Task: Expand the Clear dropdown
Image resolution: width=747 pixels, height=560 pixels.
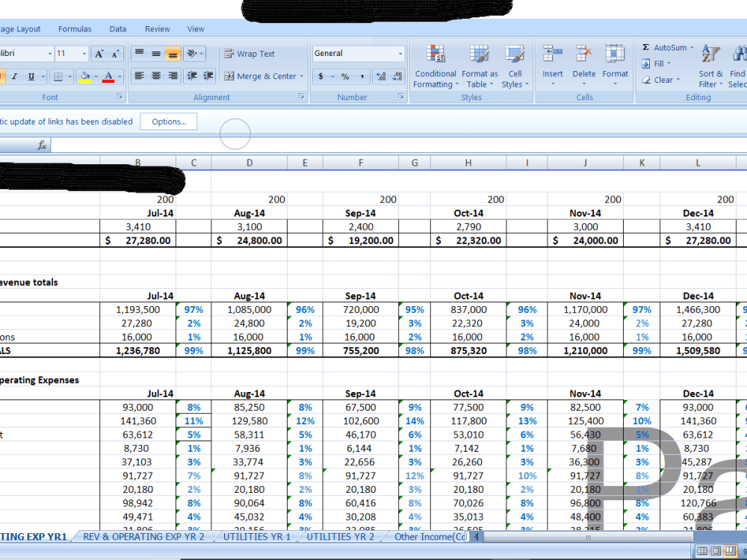Action: (678, 80)
